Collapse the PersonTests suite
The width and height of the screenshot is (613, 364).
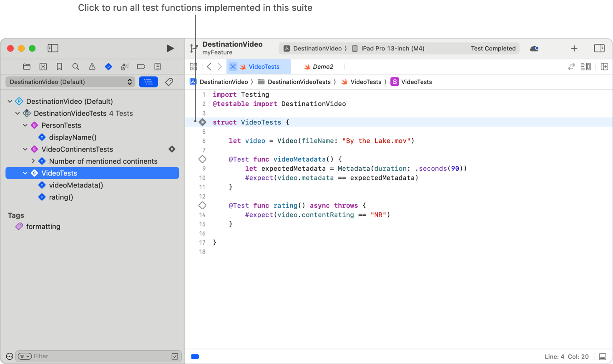coord(25,125)
